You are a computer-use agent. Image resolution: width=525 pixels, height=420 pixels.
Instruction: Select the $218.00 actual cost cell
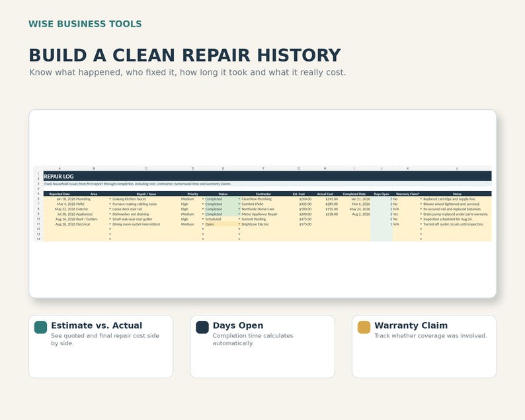pos(325,214)
